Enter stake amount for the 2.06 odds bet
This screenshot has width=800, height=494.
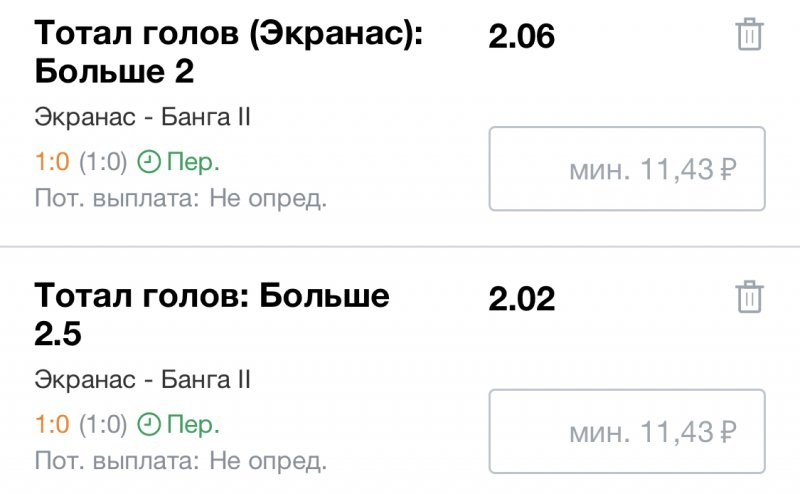(626, 169)
